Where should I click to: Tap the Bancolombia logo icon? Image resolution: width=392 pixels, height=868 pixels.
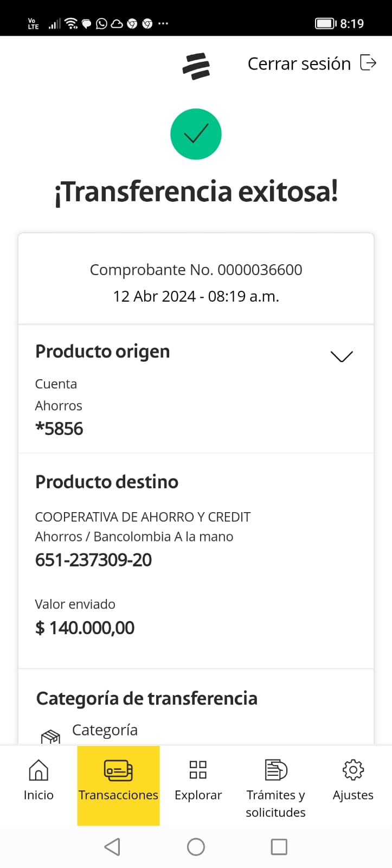click(x=196, y=66)
